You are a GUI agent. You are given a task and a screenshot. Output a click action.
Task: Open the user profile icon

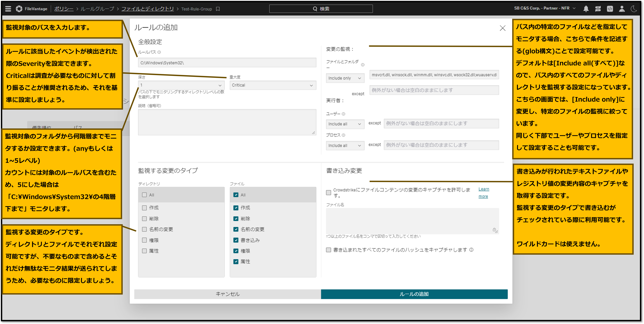click(x=622, y=9)
